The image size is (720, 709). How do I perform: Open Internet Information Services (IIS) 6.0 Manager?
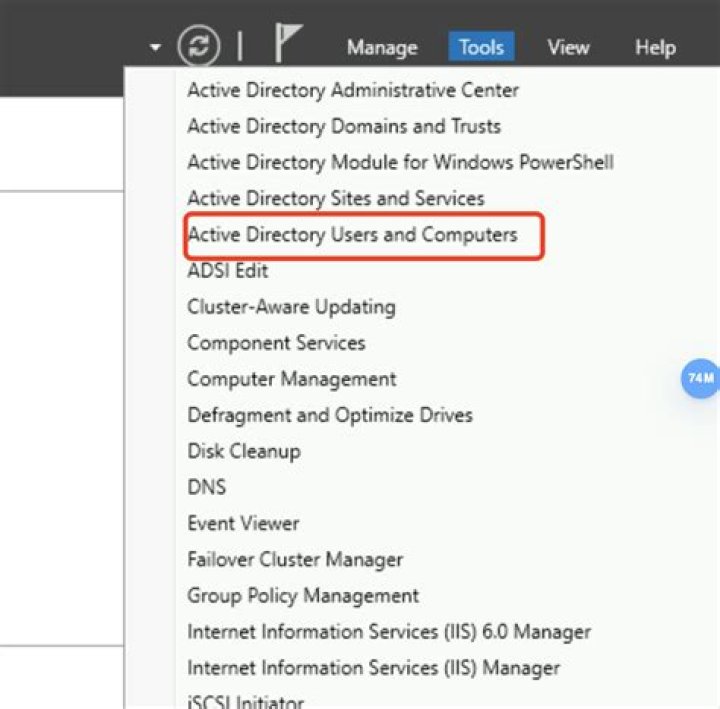pyautogui.click(x=389, y=632)
